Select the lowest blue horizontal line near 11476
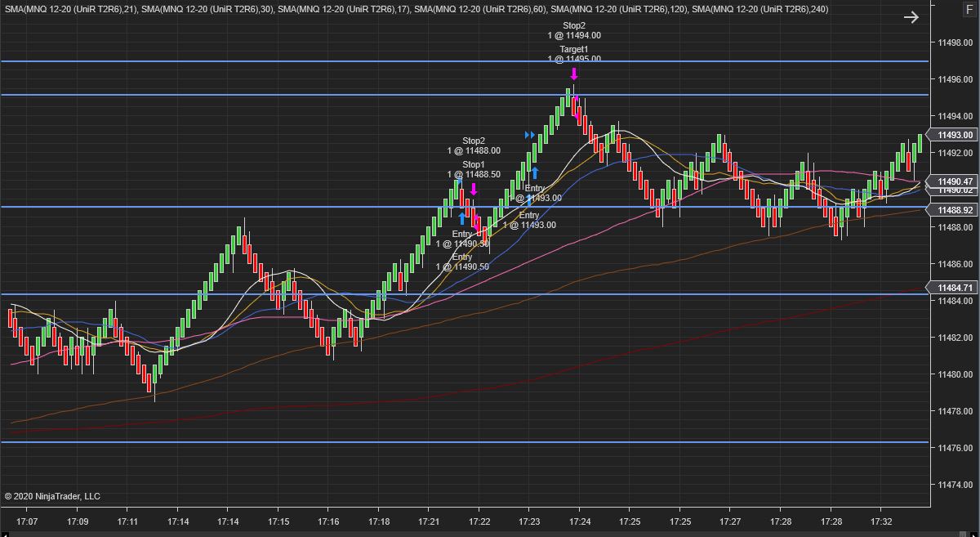Viewport: 980px width, 537px height. pyautogui.click(x=465, y=442)
